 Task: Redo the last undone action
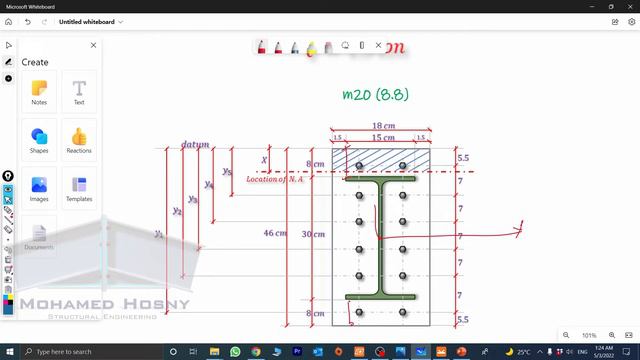coord(44,22)
